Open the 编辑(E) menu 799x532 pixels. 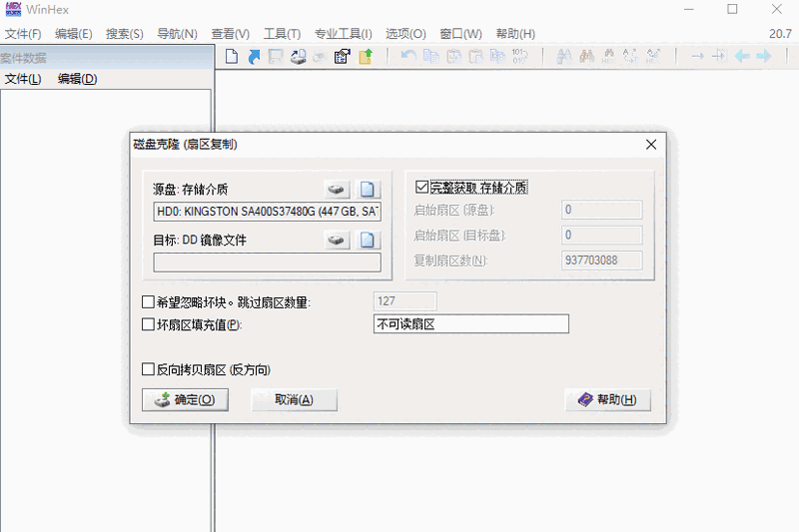[74, 34]
